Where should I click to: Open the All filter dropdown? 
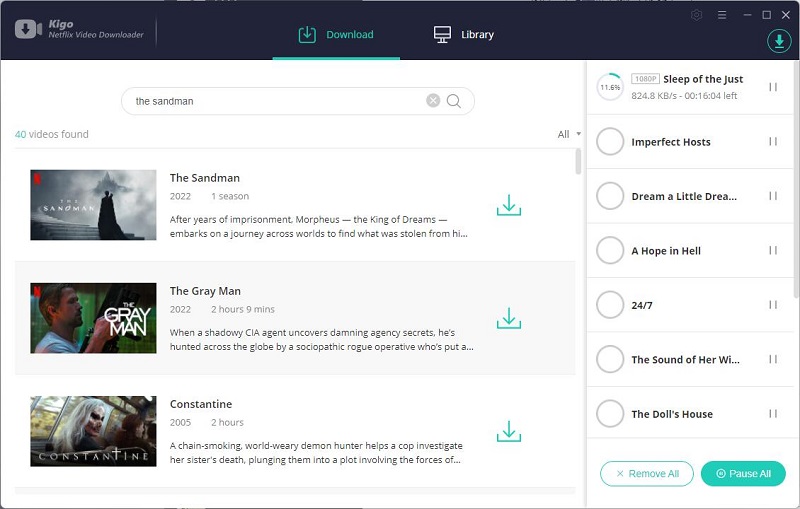click(x=569, y=134)
